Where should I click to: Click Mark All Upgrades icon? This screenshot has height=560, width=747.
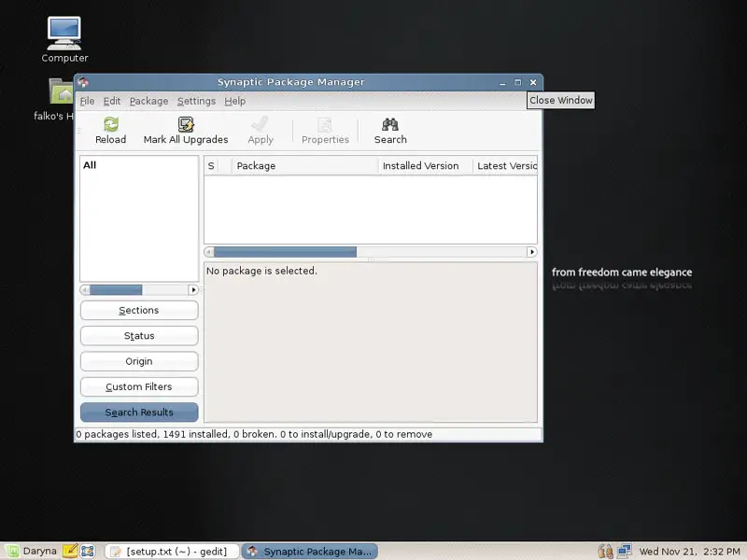[186, 125]
